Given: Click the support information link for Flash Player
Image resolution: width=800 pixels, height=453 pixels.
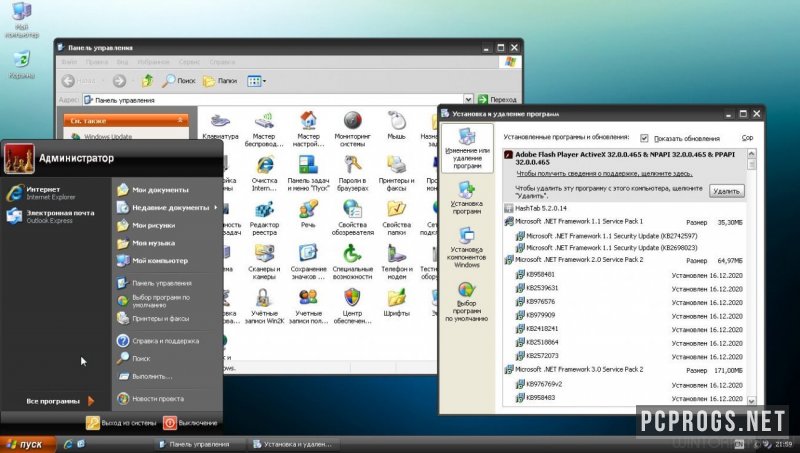Looking at the screenshot, I should point(604,173).
